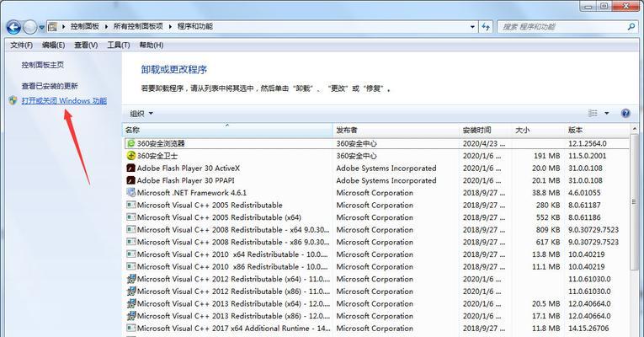Image resolution: width=644 pixels, height=337 pixels.
Task: Click Visual C++ 2017 x64 Additional Runtime icon
Action: (131, 328)
